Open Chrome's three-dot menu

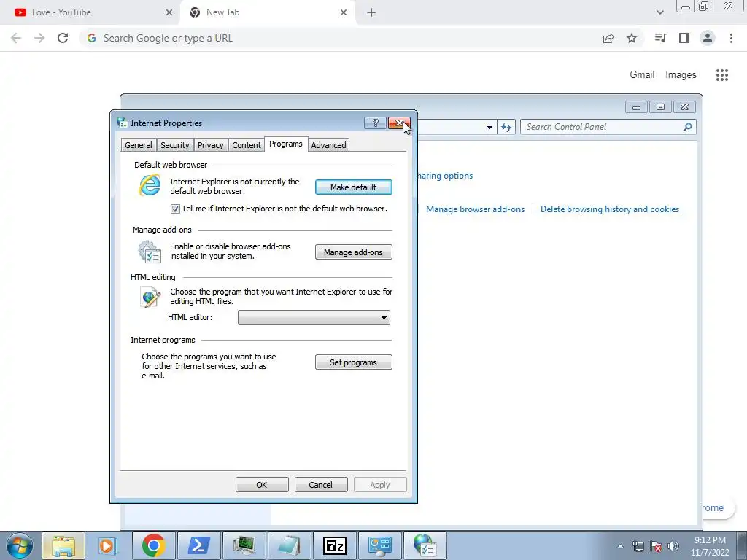click(x=731, y=38)
